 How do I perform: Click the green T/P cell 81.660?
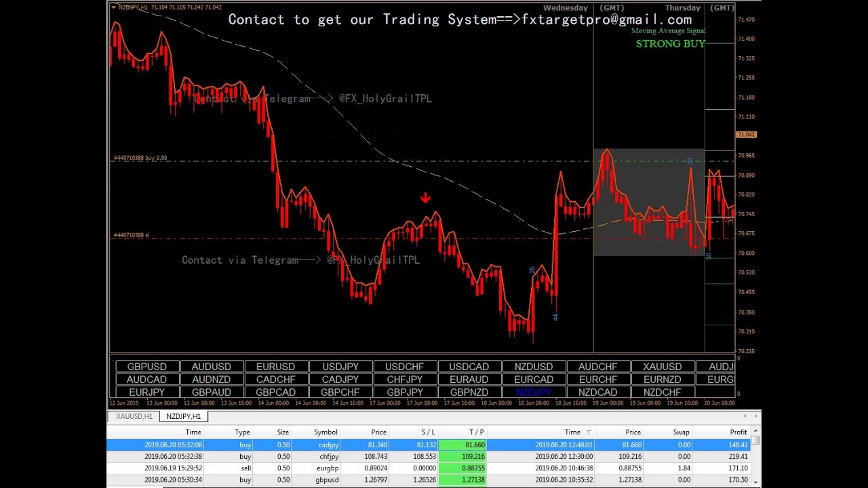(462, 445)
